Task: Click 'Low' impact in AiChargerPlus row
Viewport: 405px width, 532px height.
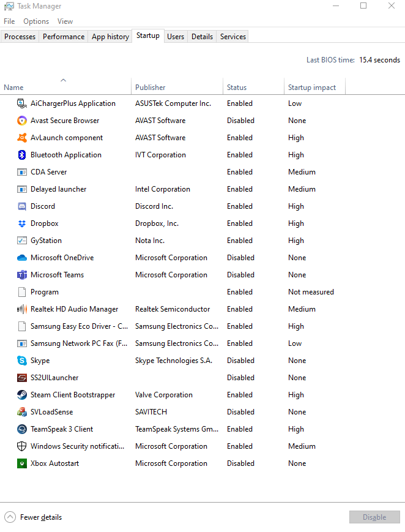Action: [x=295, y=103]
